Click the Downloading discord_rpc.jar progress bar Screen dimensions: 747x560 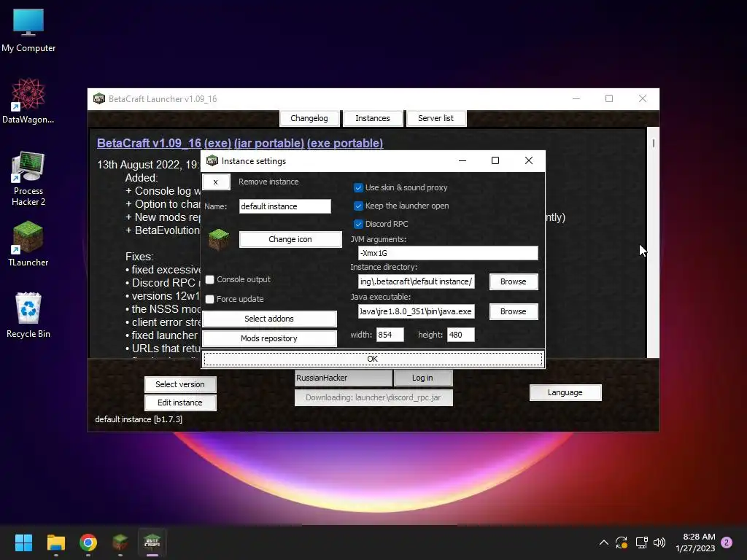click(373, 397)
